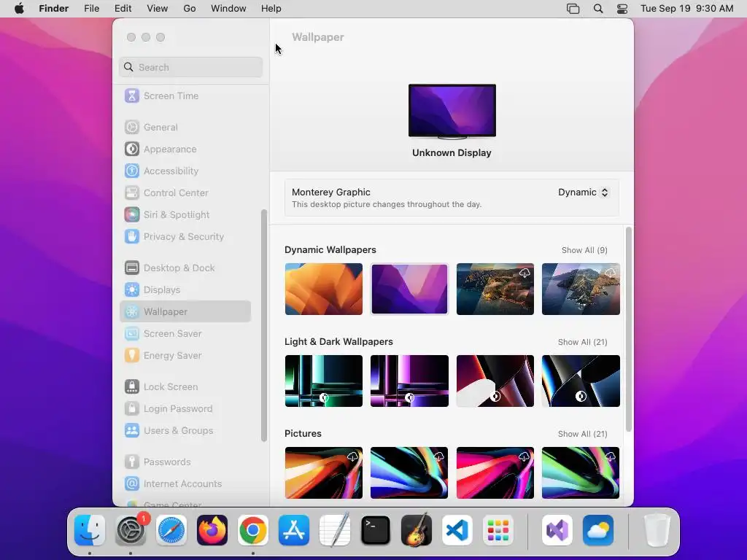747x560 pixels.
Task: Select the Siri & Spotlight icon
Action: pos(132,215)
